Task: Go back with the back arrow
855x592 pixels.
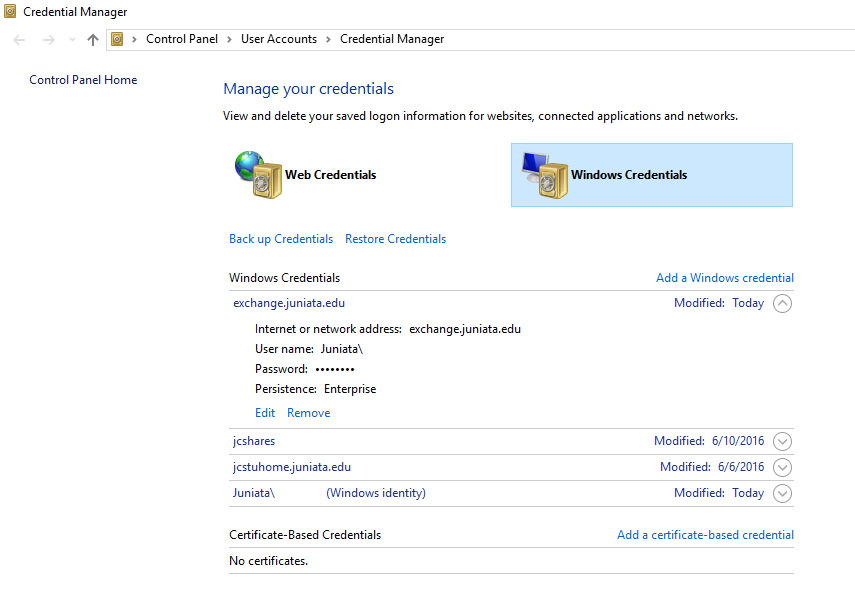Action: (x=19, y=40)
